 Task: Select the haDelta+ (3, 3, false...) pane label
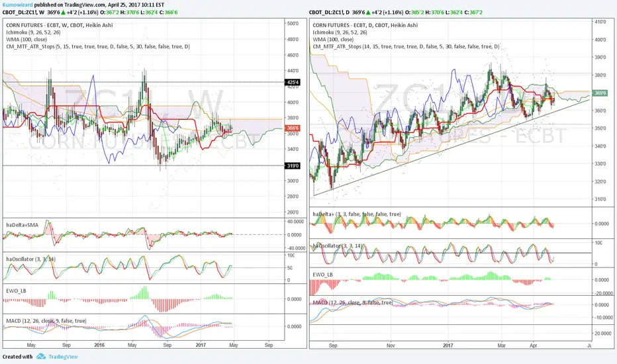click(357, 214)
